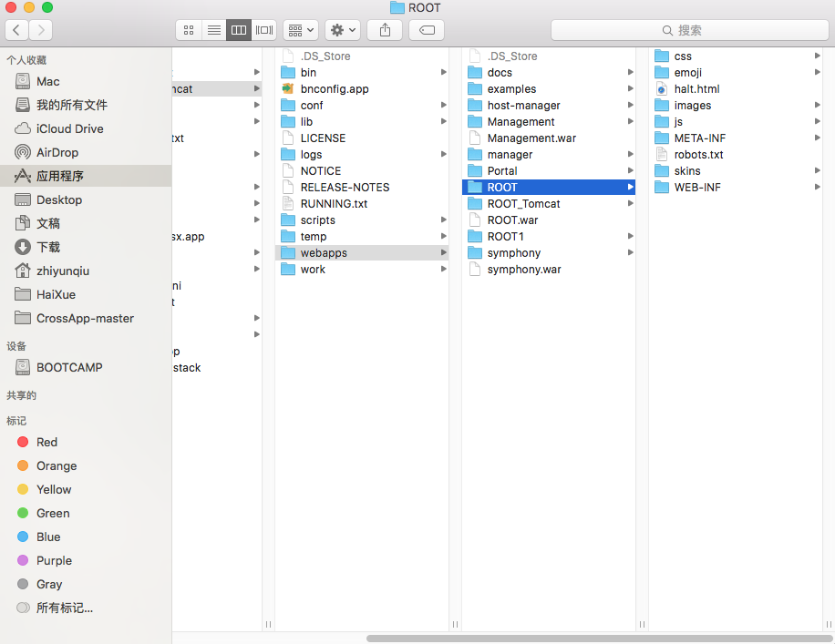Click the Edit Tags toolbar button

pos(427,30)
